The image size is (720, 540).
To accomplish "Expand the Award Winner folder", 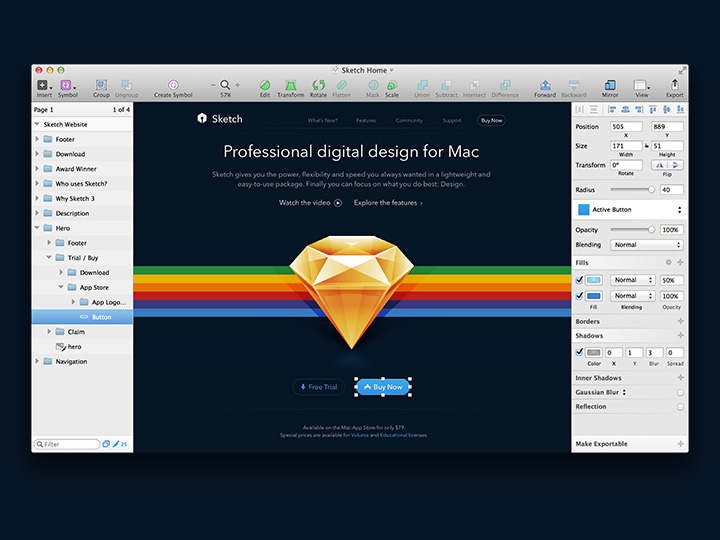I will click(x=37, y=169).
